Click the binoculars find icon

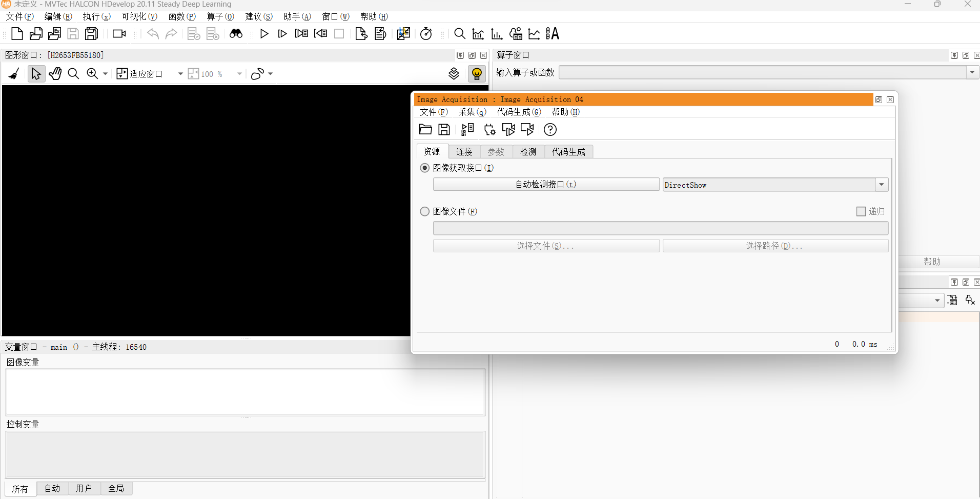[x=236, y=34]
